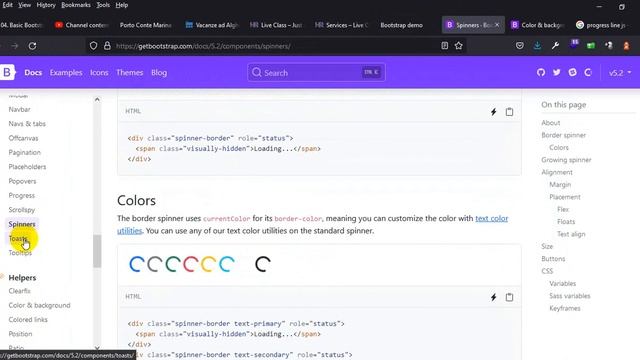The image size is (640, 360).
Task: Click the Bootstrap logo icon
Action: pyautogui.click(x=7, y=72)
